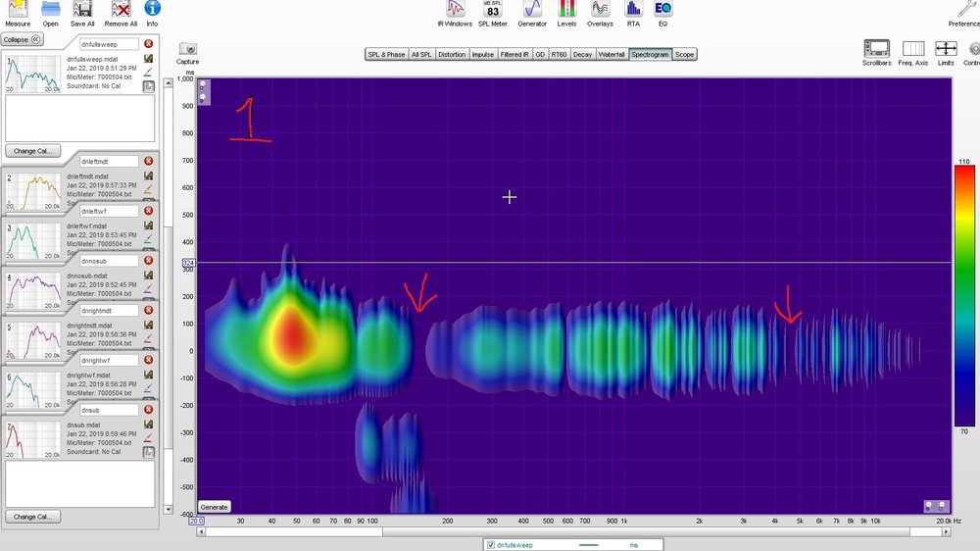Switch to the All SPL tab

click(x=421, y=54)
